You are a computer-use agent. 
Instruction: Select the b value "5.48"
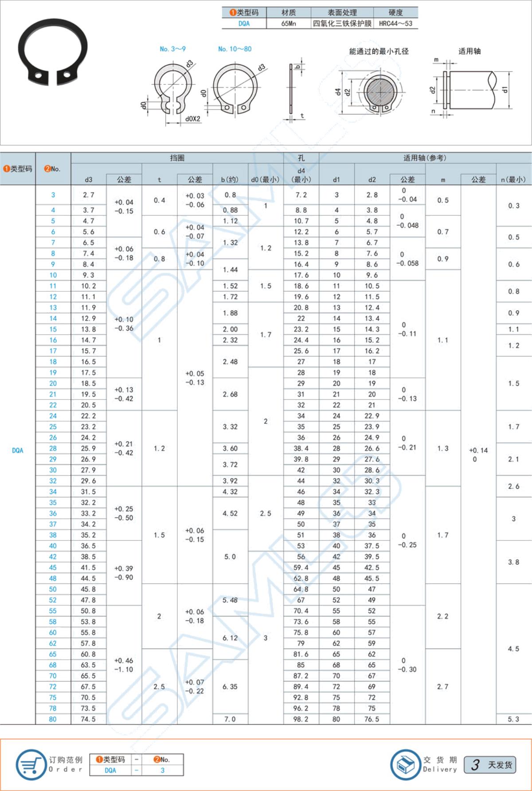pyautogui.click(x=230, y=600)
